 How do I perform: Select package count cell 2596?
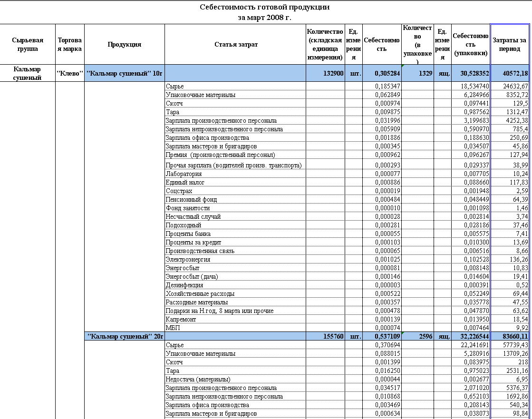(x=418, y=337)
